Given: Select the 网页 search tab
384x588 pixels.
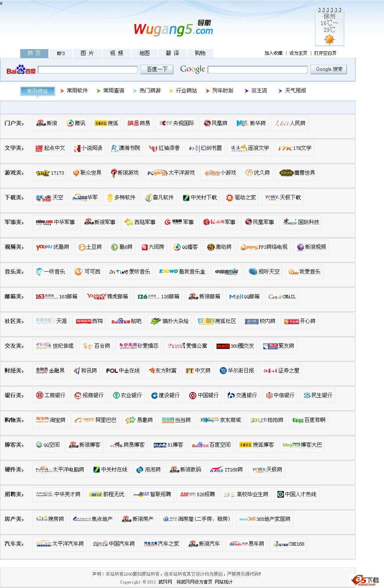Looking at the screenshot, I should 34,53.
